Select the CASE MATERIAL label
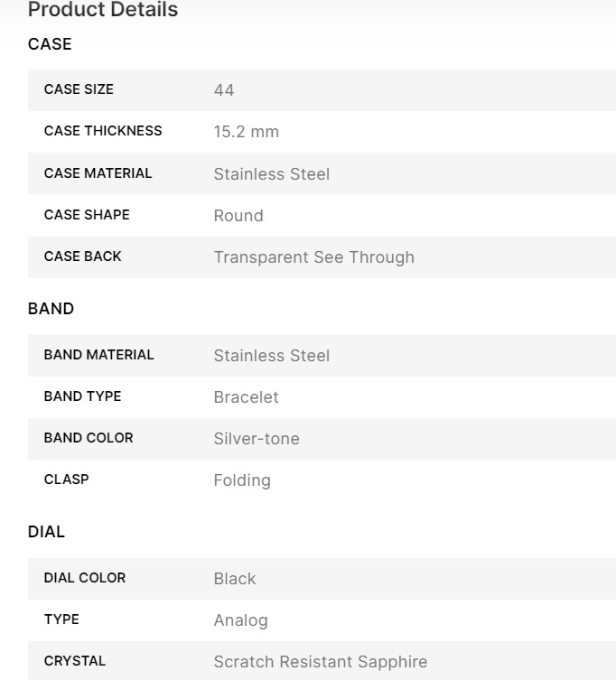Image resolution: width=616 pixels, height=680 pixels. pos(98,173)
